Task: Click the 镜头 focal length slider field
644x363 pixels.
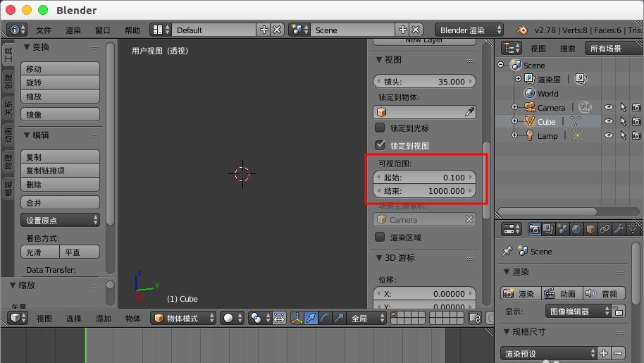Action: click(x=424, y=81)
